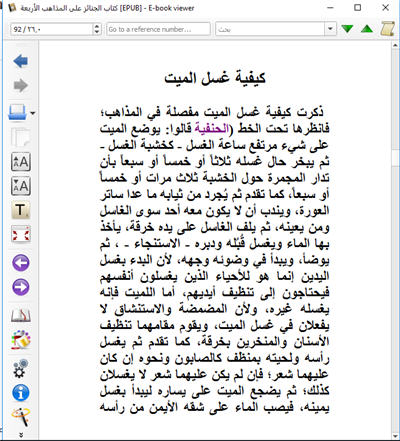Open the Table of Contents T icon
The height and width of the screenshot is (441, 400).
pyautogui.click(x=21, y=210)
